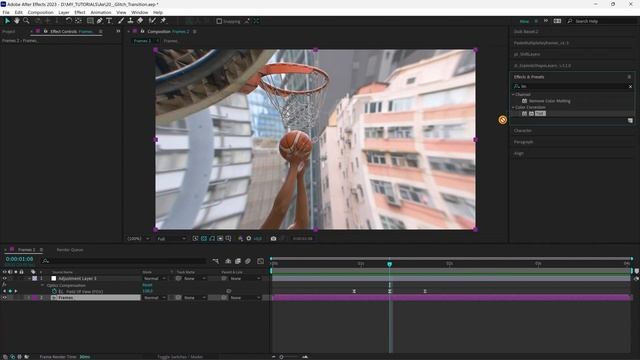Open the graph editor icon in timeline

(x=260, y=261)
